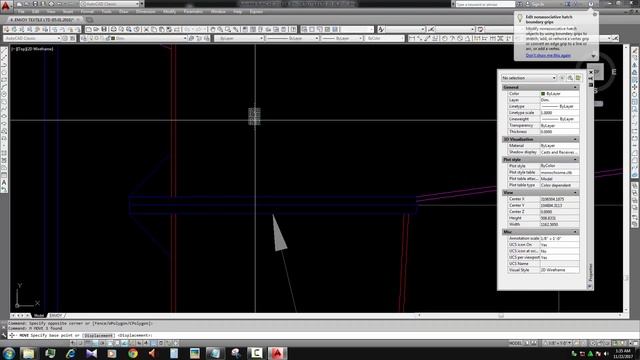640x360 pixels.
Task: Select the Linear dimension tool icon
Action: pyautogui.click(x=412, y=38)
